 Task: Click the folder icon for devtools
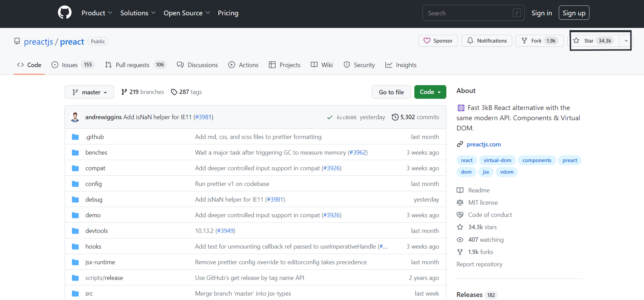pos(75,231)
